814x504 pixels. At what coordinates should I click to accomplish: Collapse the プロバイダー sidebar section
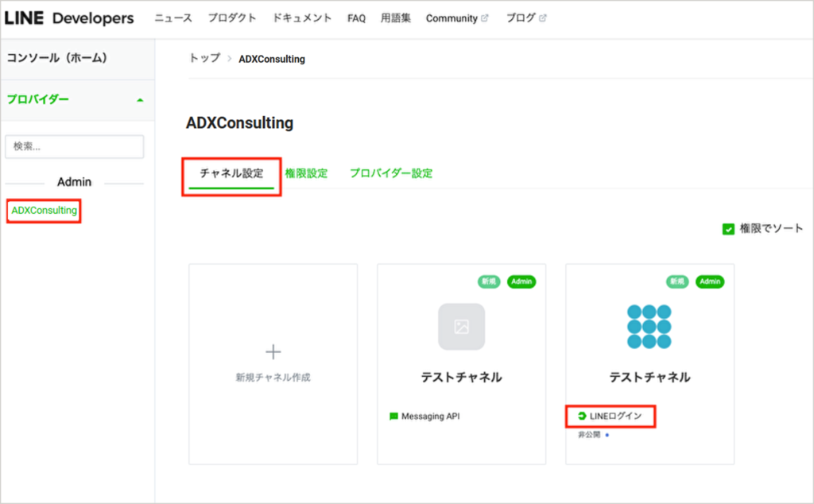(x=140, y=100)
